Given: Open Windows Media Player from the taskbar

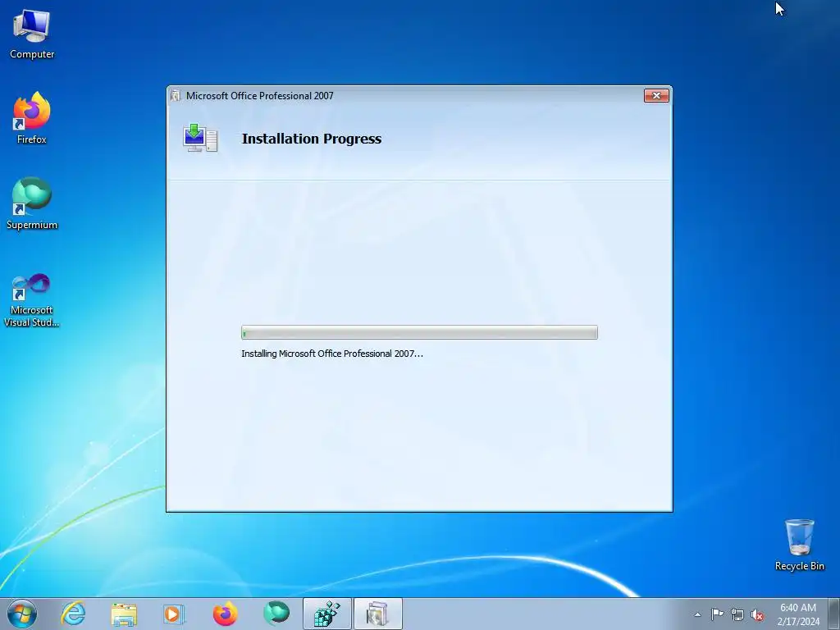Looking at the screenshot, I should pos(174,614).
